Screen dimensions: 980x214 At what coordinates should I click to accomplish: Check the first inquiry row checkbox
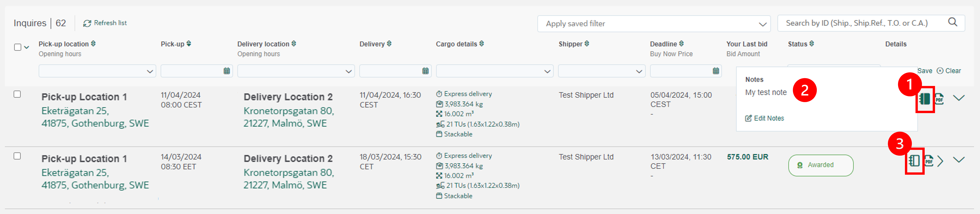pos(17,94)
